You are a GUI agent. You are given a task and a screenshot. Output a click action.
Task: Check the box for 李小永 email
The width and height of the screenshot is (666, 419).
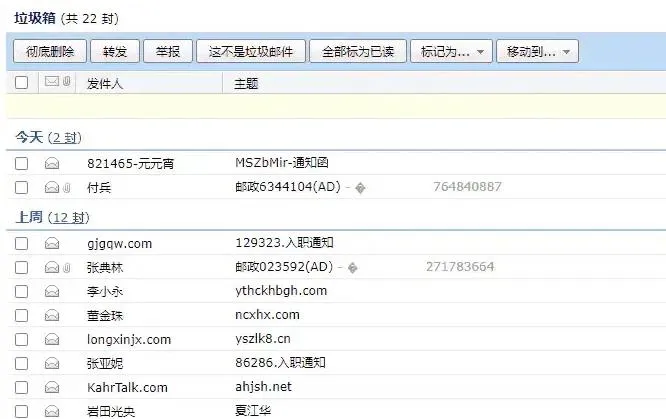tap(21, 292)
